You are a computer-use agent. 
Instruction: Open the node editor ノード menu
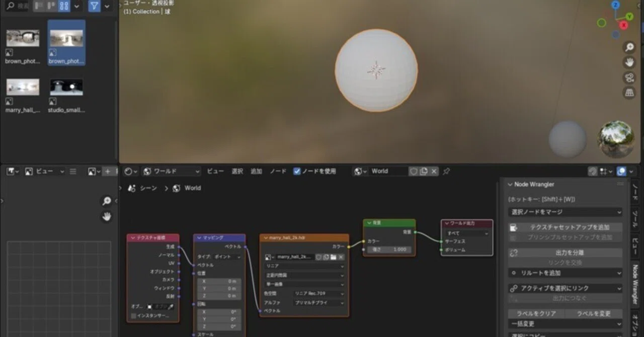[278, 172]
